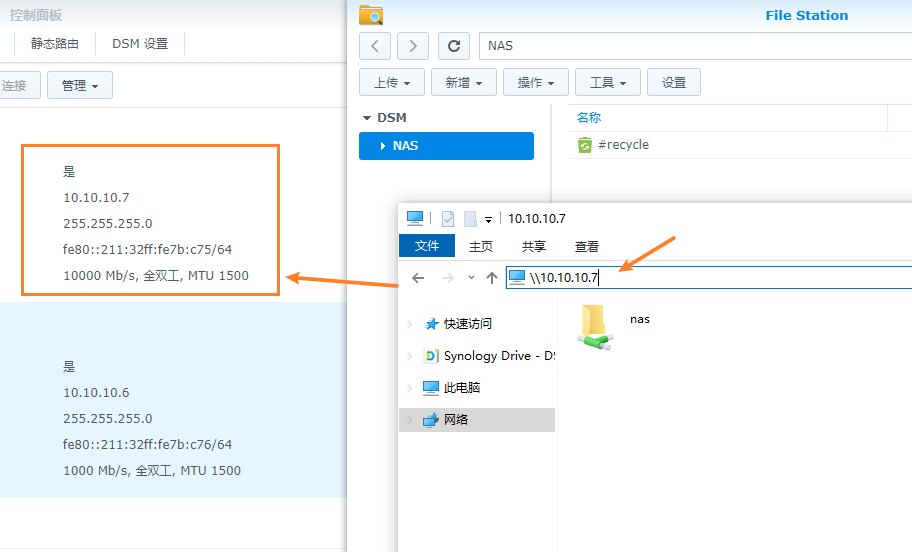Select the 此电脑 sidebar entry
912x552 pixels.
coord(462,388)
